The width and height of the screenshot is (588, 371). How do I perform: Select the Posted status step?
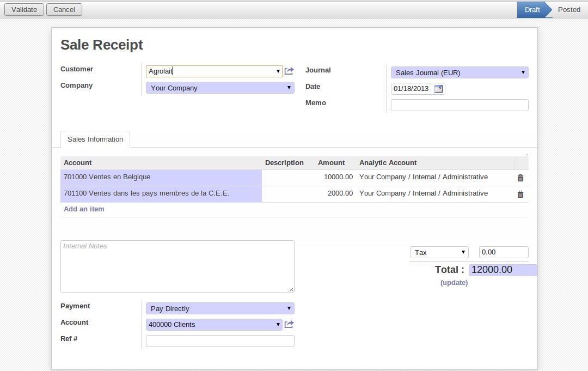[568, 10]
